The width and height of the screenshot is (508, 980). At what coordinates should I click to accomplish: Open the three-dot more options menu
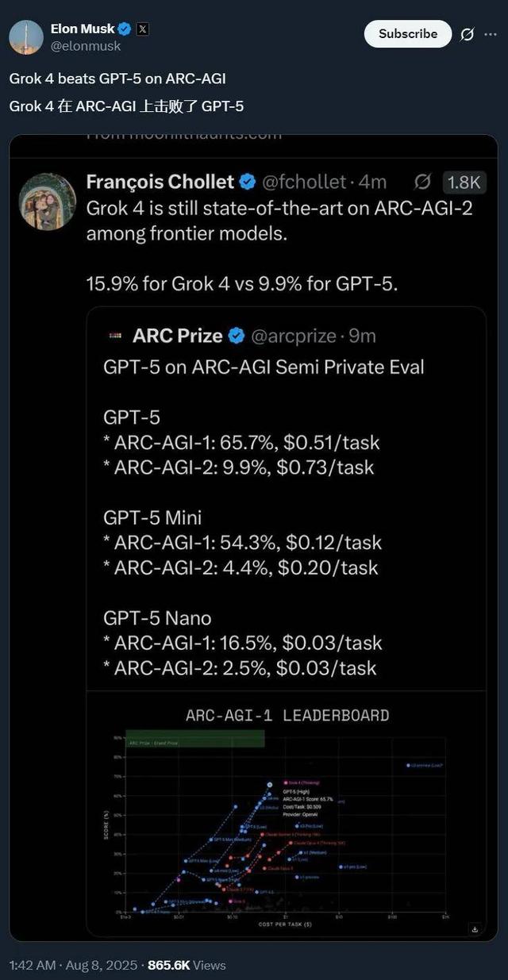click(491, 34)
